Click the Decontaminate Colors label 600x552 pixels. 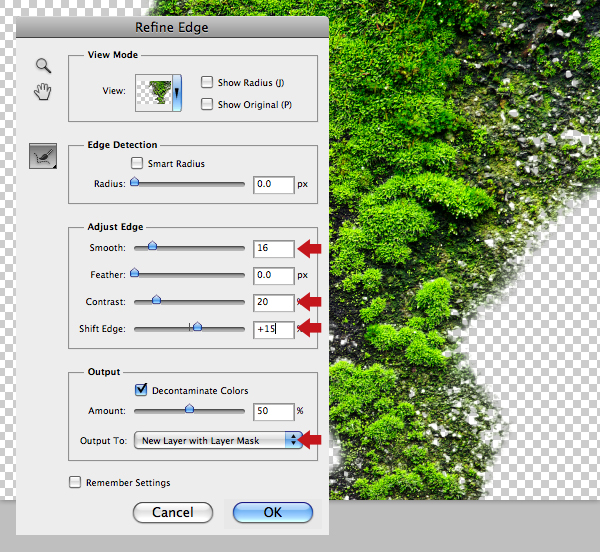[200, 391]
